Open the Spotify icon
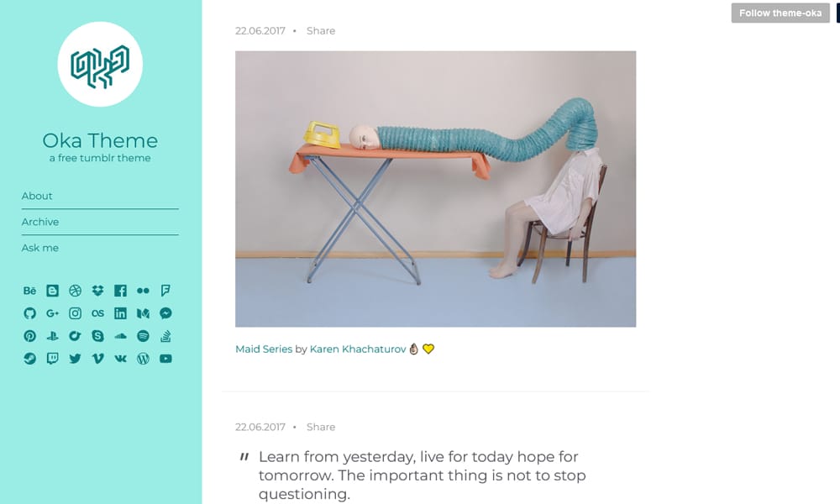This screenshot has width=840, height=504. (143, 336)
